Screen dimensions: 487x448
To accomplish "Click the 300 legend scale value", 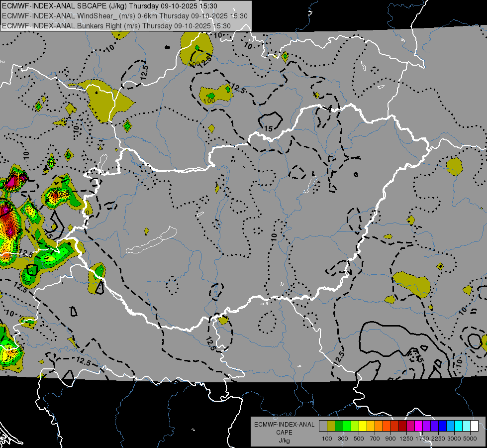I will click(343, 439).
